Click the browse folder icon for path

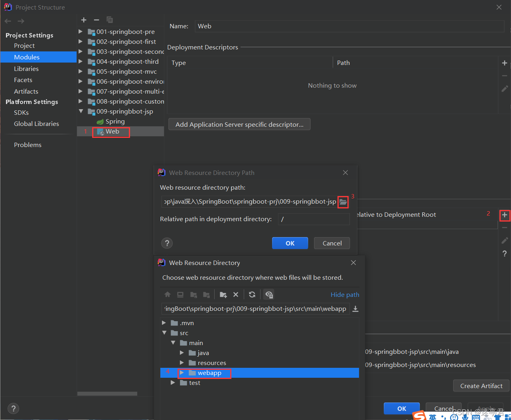coord(343,202)
